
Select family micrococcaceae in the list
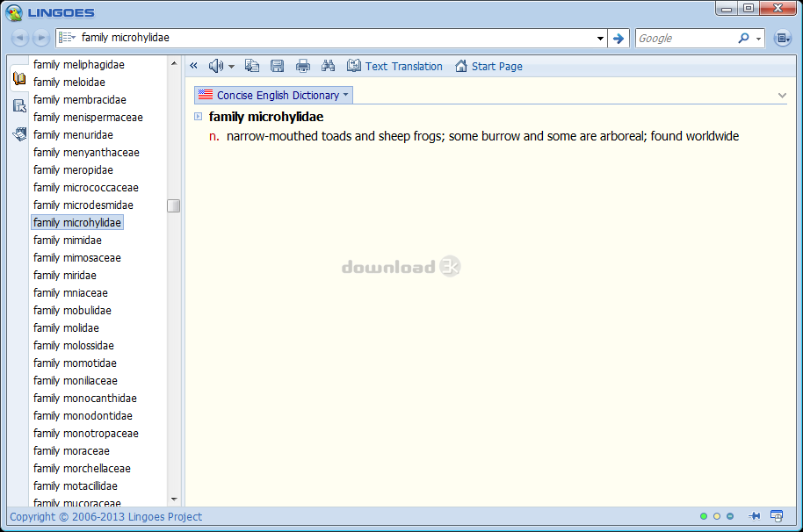tap(86, 187)
